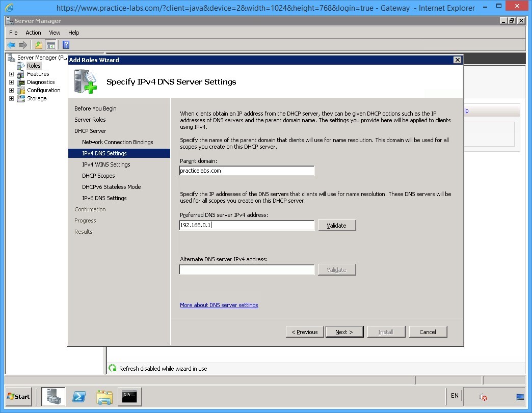Viewport: 532px width, 413px height.
Task: Click the Back navigation arrow in Server Manager
Action: point(11,45)
